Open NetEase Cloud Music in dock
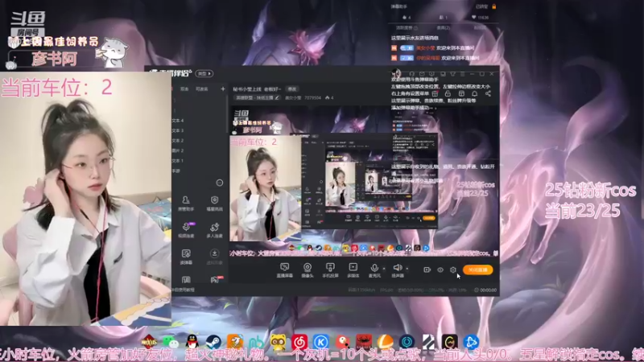Viewport: 644px width, 362px height. coord(299,341)
